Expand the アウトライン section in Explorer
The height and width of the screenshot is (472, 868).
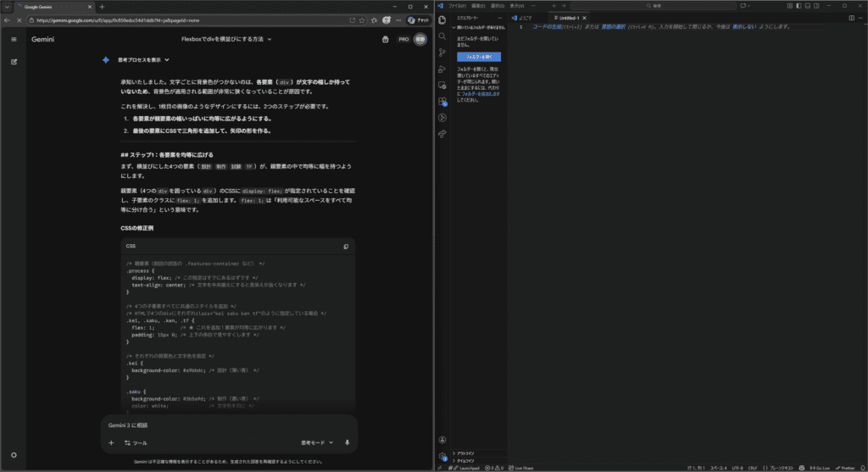[466, 453]
